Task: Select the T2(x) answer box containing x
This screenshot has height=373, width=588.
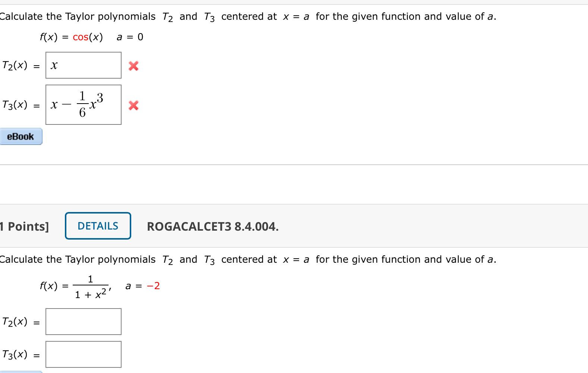Action: (83, 65)
